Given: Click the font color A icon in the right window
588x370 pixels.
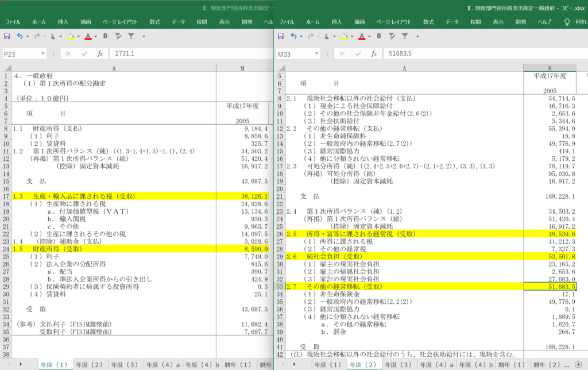Looking at the screenshot, I should click(361, 36).
